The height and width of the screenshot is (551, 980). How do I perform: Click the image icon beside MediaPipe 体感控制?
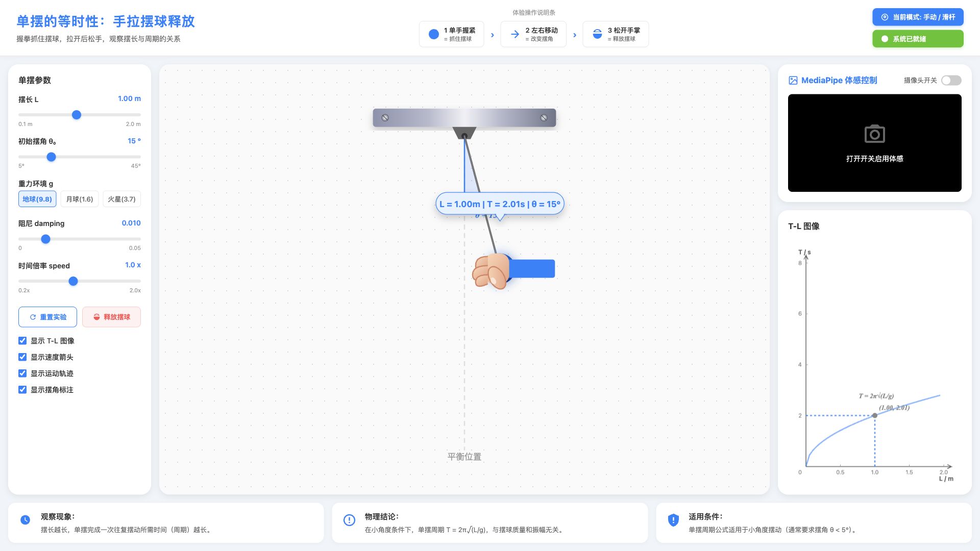tap(793, 80)
